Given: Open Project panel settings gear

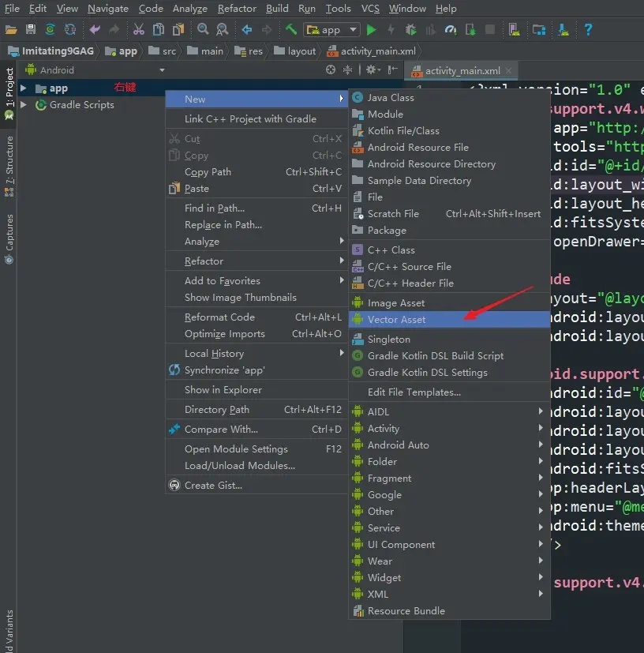Looking at the screenshot, I should tap(373, 70).
